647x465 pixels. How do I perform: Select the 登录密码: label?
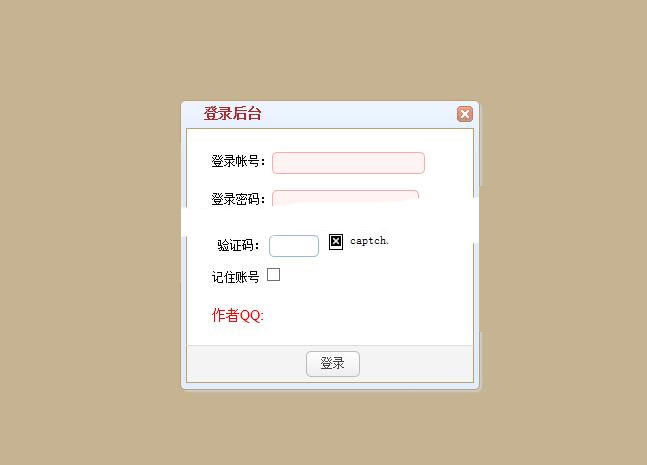click(238, 199)
